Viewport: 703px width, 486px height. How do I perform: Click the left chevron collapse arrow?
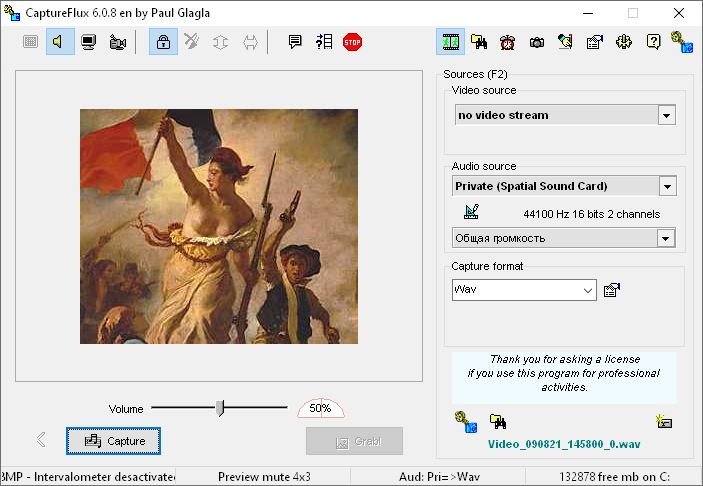pos(41,439)
